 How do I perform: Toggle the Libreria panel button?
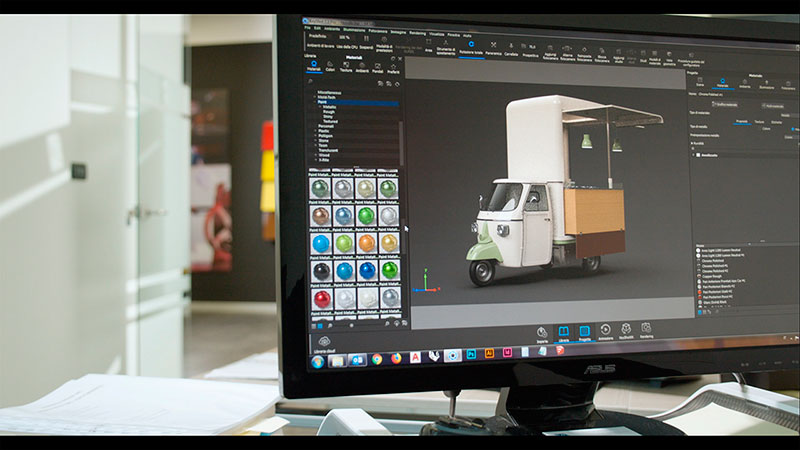[563, 333]
